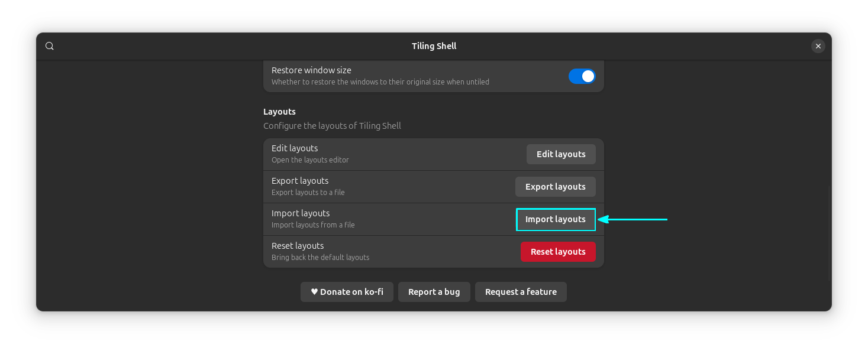Click the Import layouts row description text
The height and width of the screenshot is (351, 868).
312,225
